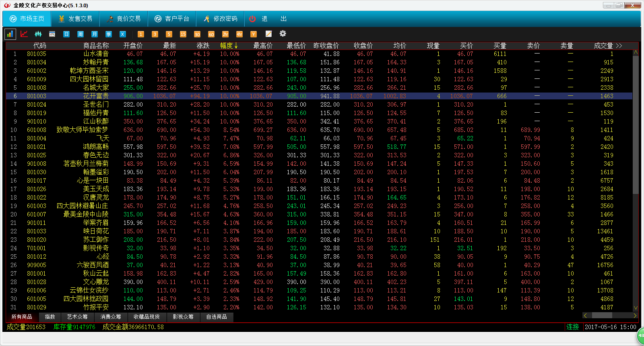Sort by 成交量 column header

603,46
